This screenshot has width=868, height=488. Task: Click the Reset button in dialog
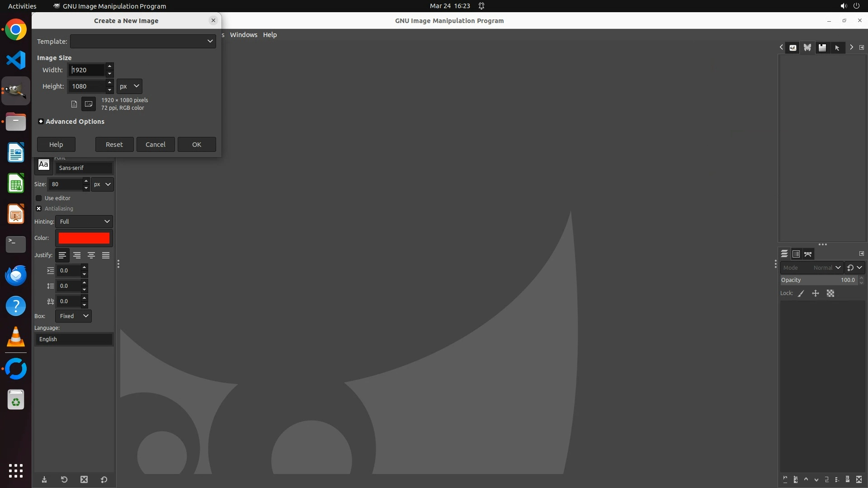pos(114,145)
